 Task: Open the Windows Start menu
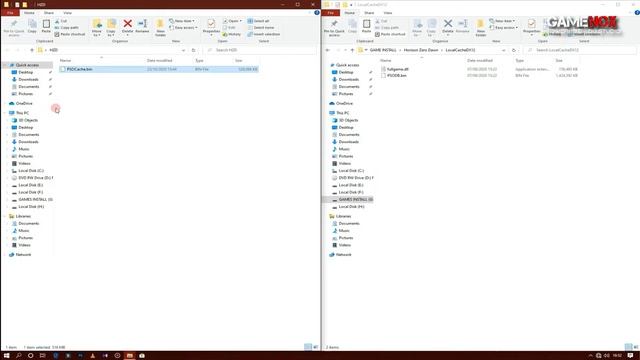point(7,356)
